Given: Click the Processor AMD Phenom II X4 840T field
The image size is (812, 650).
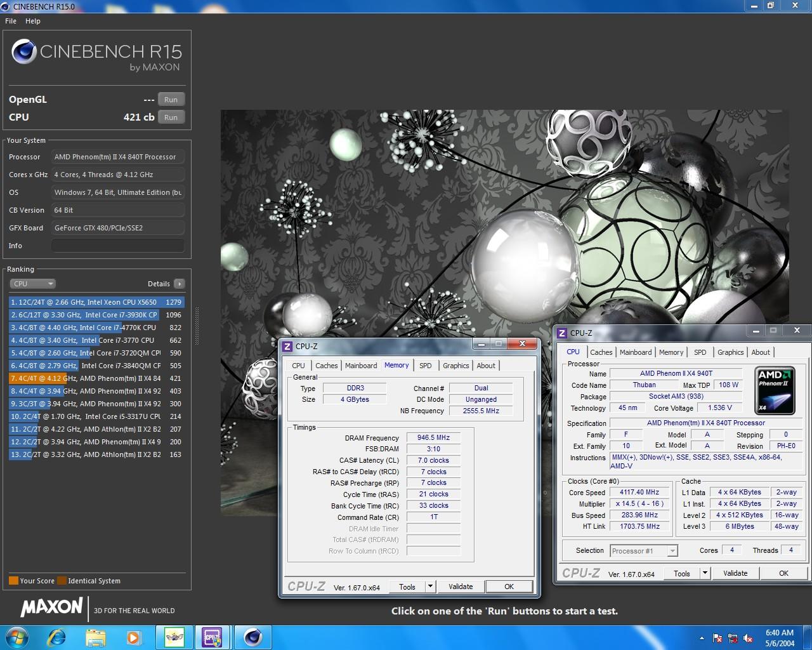Looking at the screenshot, I should (x=118, y=157).
